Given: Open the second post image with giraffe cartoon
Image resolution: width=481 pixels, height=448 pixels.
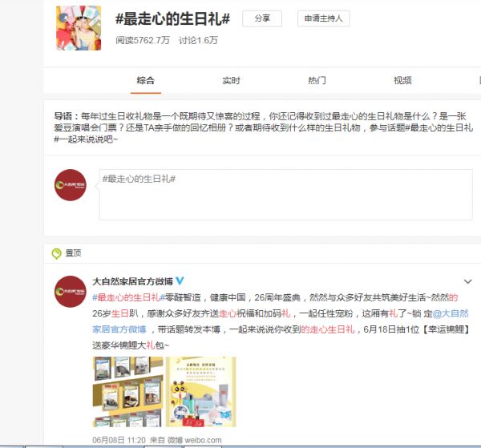Looking at the screenshot, I should [x=200, y=391].
